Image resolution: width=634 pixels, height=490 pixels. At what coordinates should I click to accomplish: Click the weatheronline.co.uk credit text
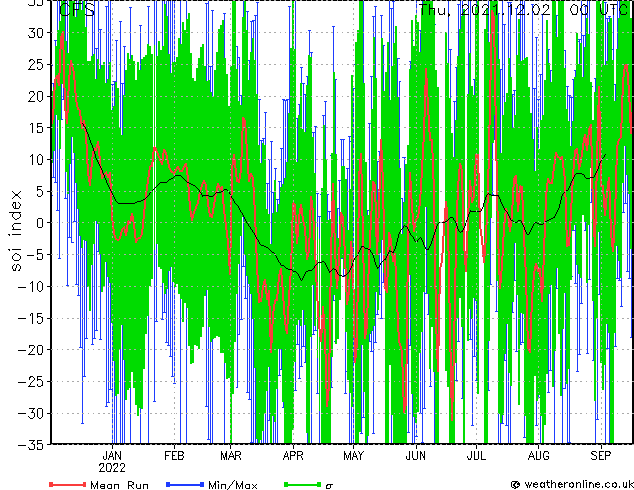coord(578,484)
